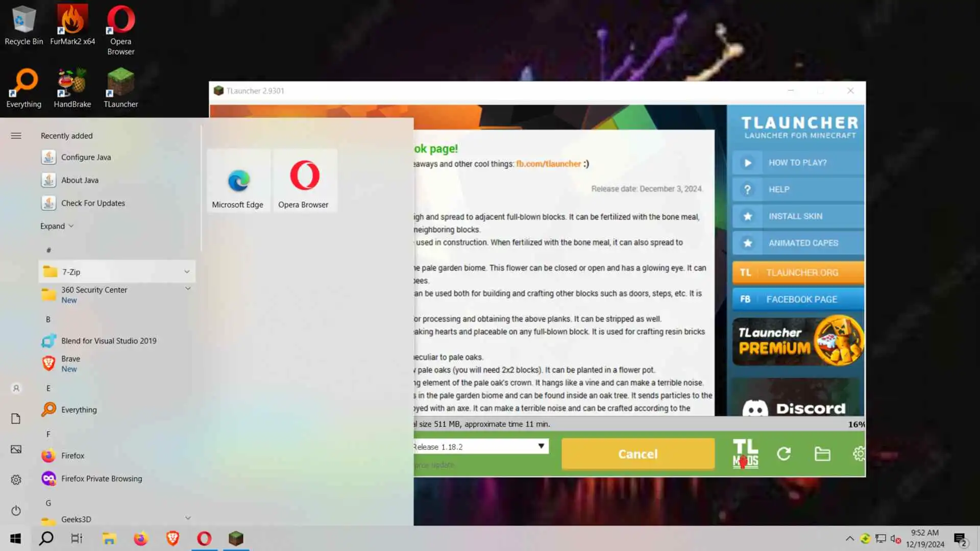Click the refresh icon in TLauncher
Screen dimensions: 980x551
tap(784, 454)
